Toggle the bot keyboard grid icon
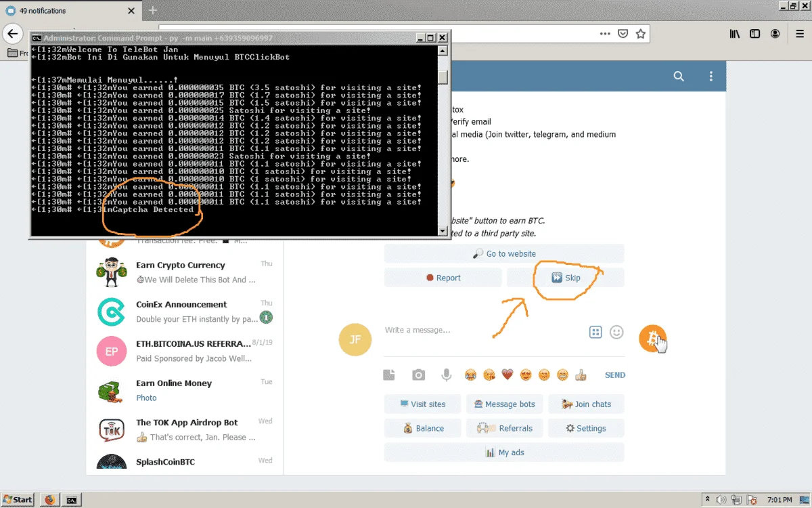Viewport: 812px width, 508px height. point(595,332)
